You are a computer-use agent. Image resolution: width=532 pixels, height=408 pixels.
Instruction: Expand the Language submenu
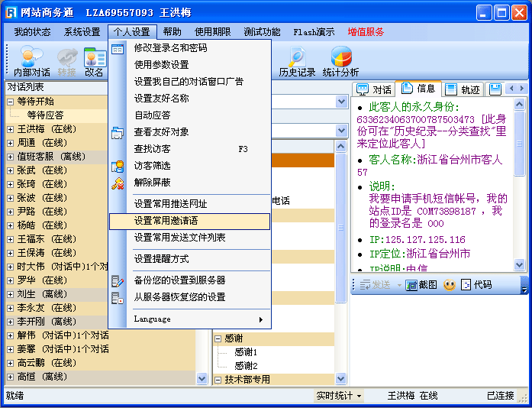[197, 319]
